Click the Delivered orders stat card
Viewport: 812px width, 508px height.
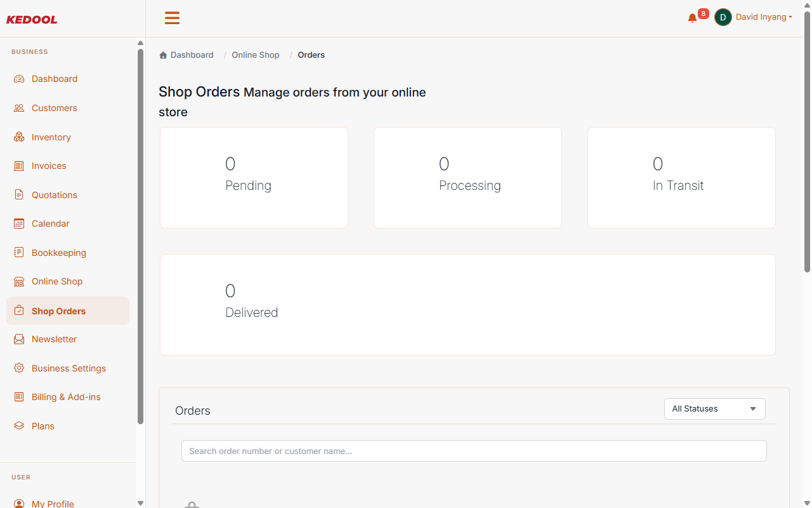468,305
